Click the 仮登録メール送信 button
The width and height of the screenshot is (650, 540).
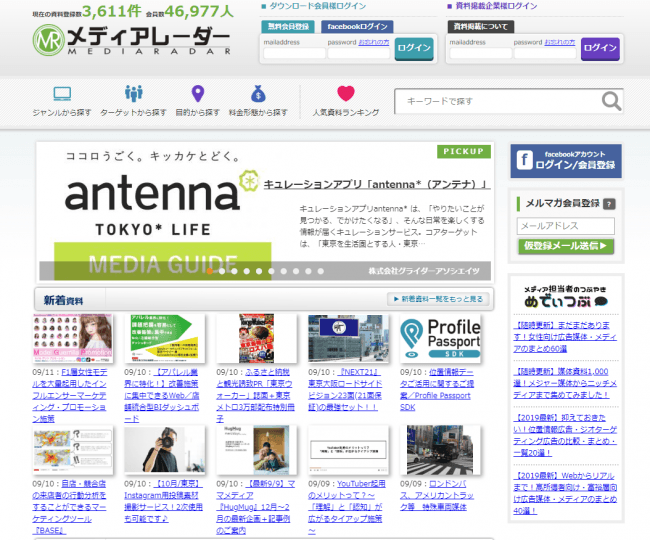565,246
